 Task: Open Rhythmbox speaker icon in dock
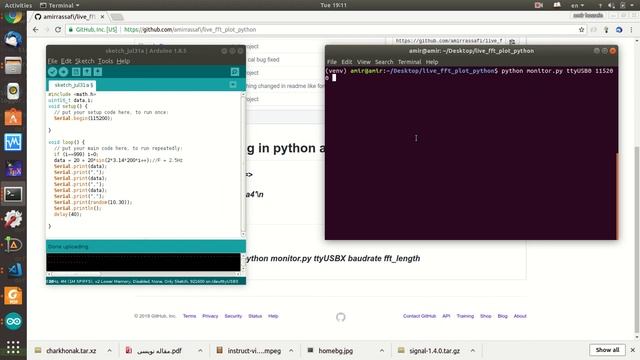(13, 91)
